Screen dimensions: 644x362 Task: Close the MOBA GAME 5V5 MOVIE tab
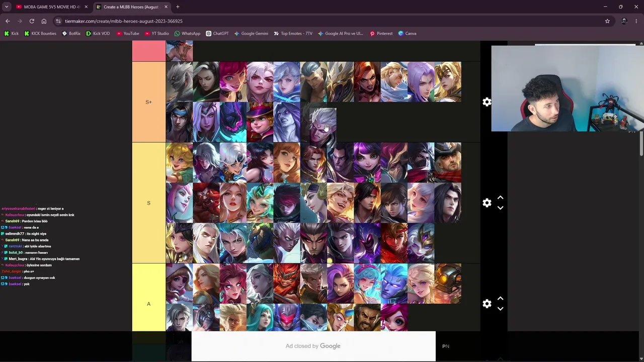pos(86,7)
